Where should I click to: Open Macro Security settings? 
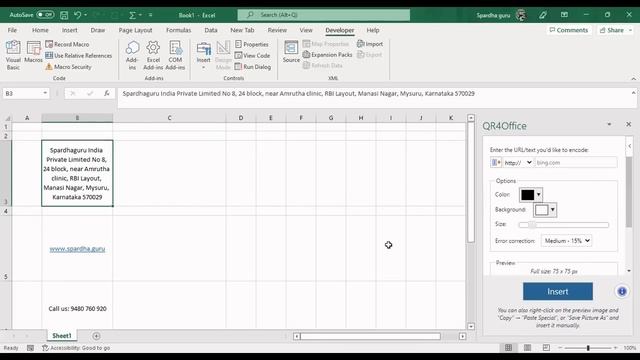pyautogui.click(x=68, y=67)
